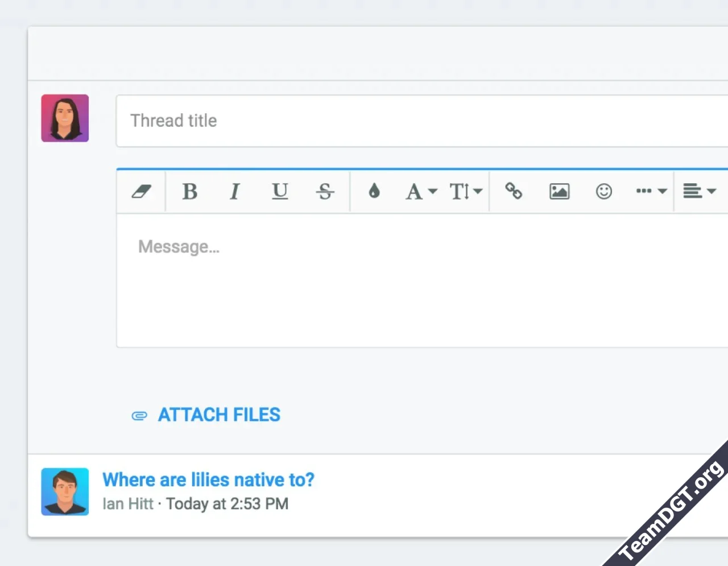Image resolution: width=728 pixels, height=566 pixels.
Task: Click the Ian Hitt username
Action: point(128,504)
